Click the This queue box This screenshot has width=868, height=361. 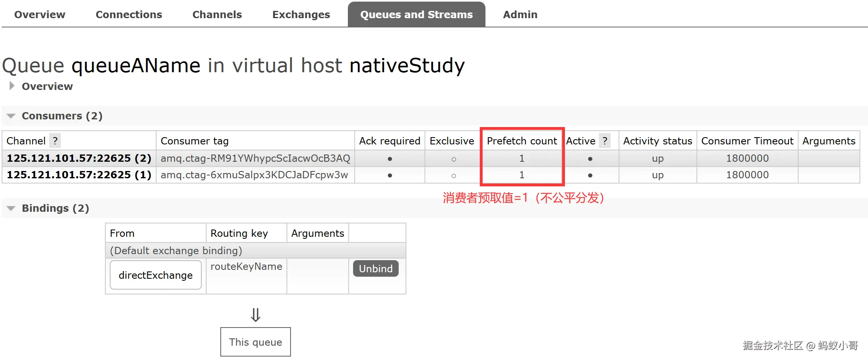click(255, 342)
